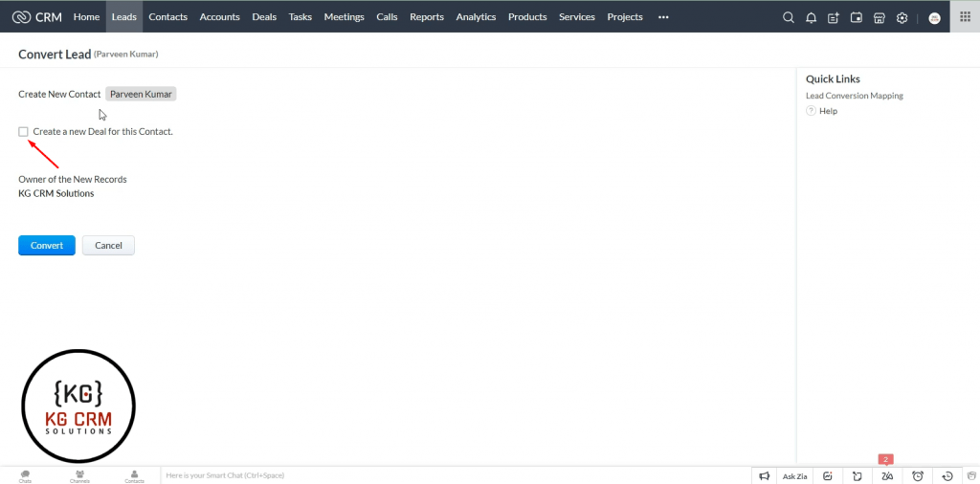The image size is (980, 484).
Task: Open the Channels icon in bottom bar
Action: 79,476
